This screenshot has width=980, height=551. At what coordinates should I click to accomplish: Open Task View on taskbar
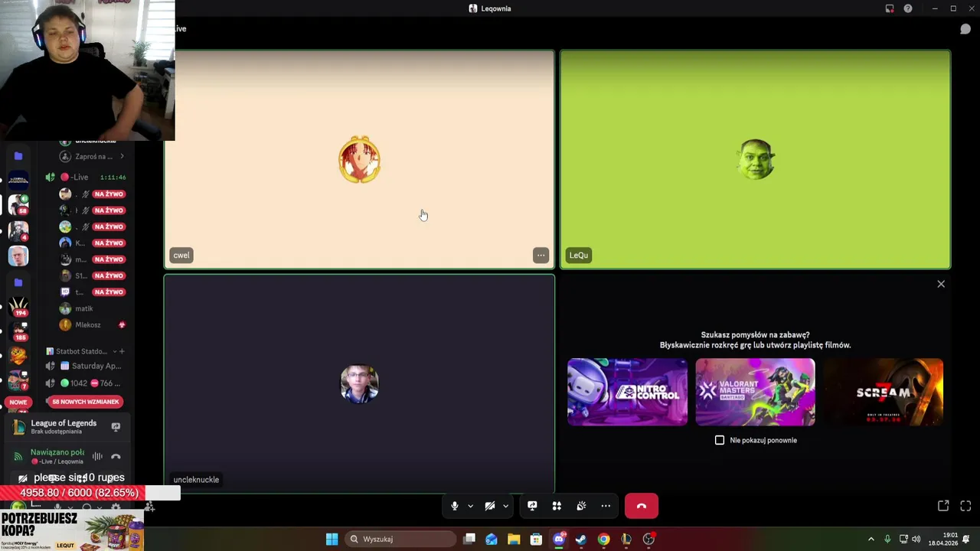[x=469, y=539]
